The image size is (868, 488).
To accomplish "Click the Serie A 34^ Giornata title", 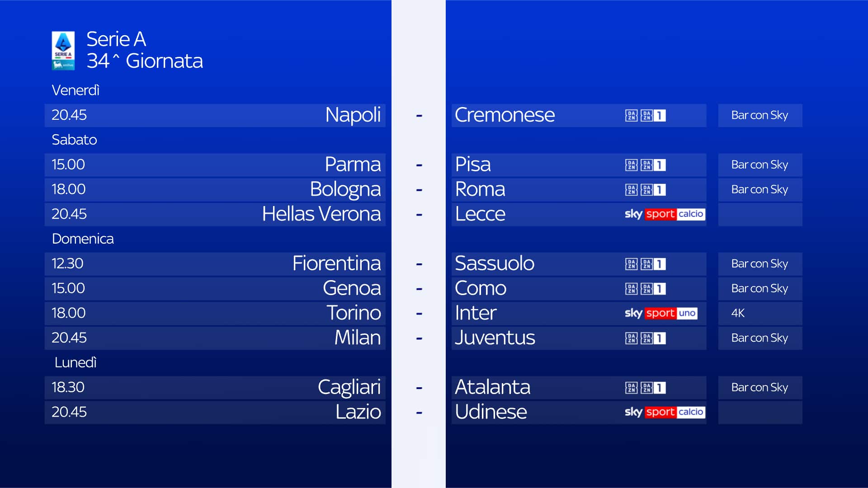I will tap(144, 50).
